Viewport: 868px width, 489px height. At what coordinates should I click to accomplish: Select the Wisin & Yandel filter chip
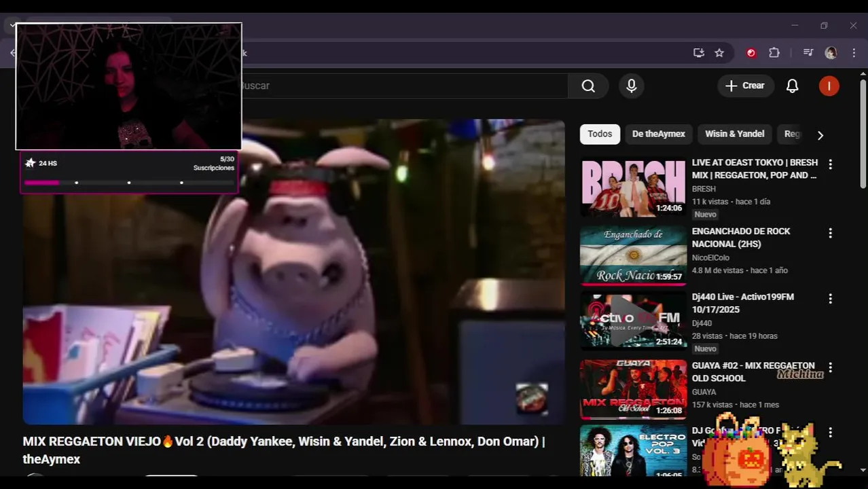[734, 134]
